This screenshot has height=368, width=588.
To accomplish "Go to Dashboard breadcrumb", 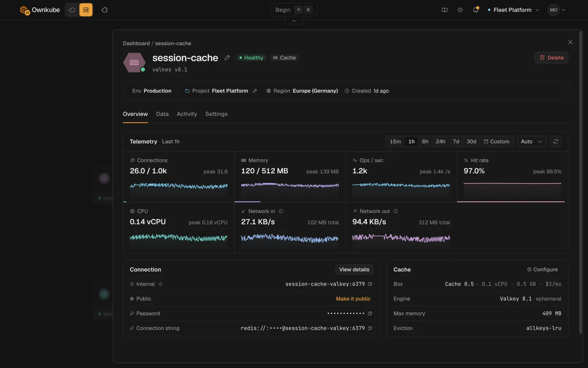I will (136, 43).
